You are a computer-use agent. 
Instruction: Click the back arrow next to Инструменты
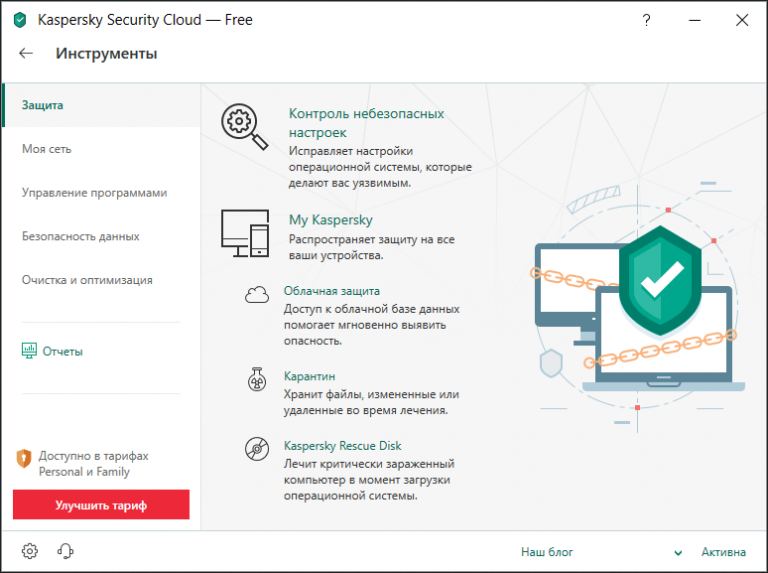pos(26,54)
